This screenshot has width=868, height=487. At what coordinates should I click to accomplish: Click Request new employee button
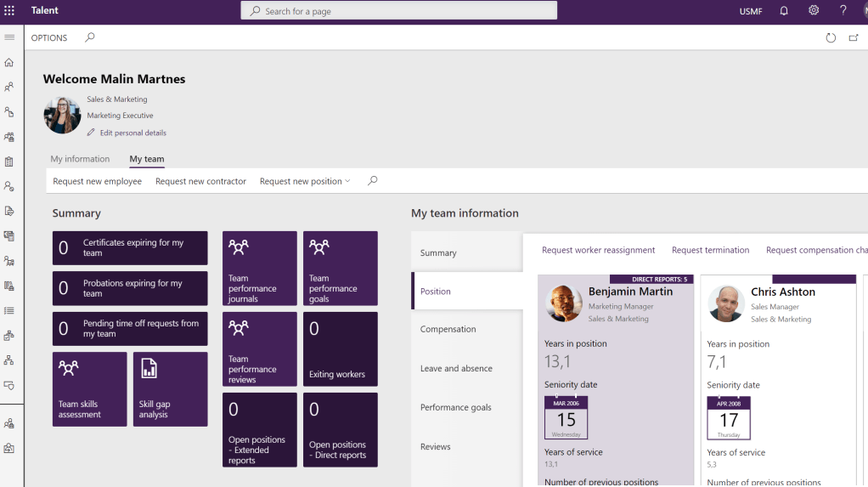[97, 181]
